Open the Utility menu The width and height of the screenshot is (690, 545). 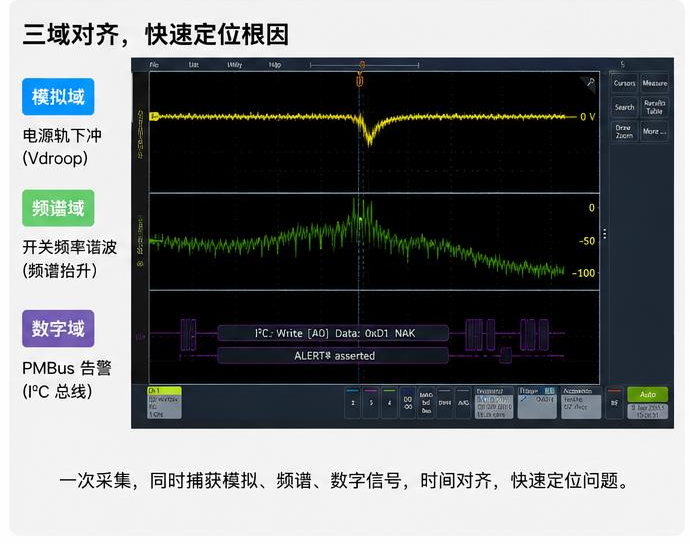[235, 65]
